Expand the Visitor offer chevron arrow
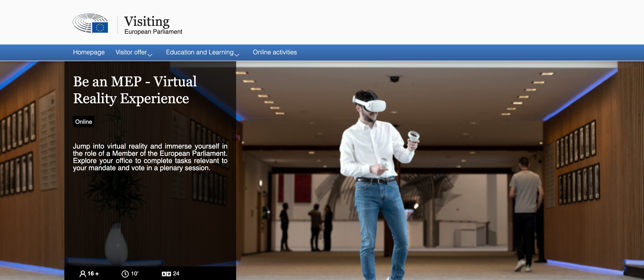This screenshot has width=644, height=280. point(150,55)
